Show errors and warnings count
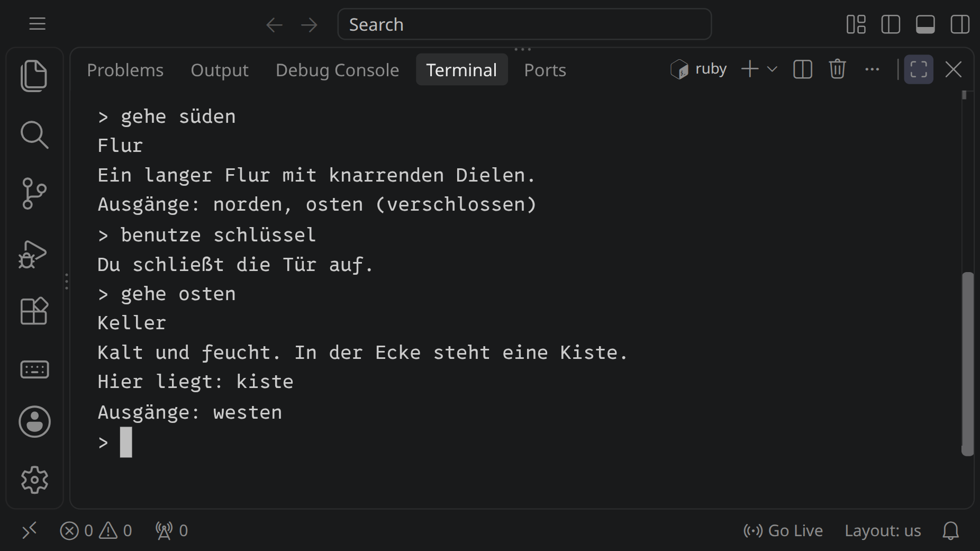Screen dimensions: 980x551 tap(96, 530)
